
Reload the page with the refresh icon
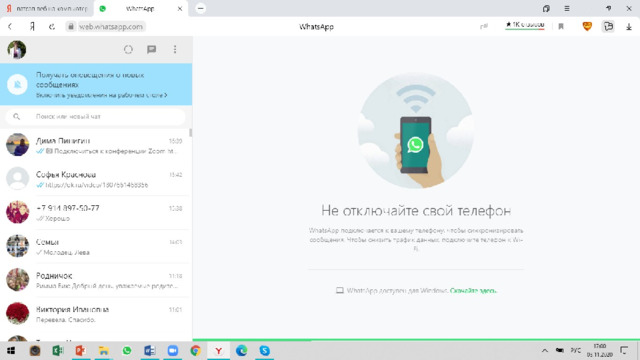(x=51, y=27)
